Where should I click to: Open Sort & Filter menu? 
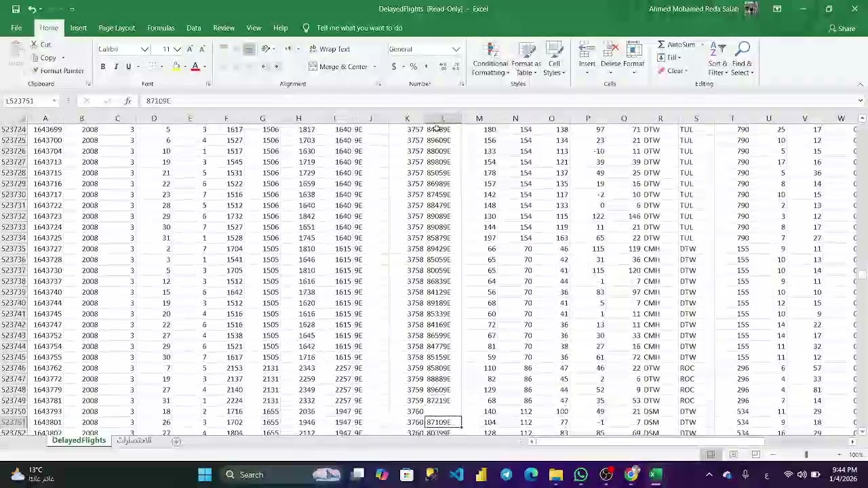(x=718, y=59)
